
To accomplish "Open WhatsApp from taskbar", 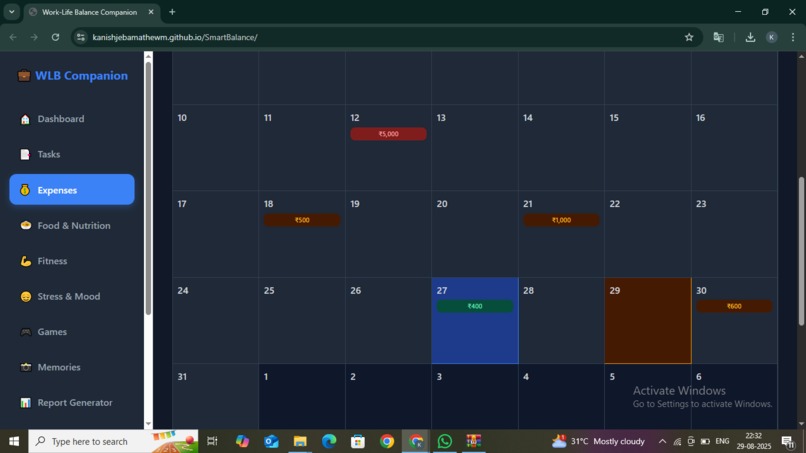I will pos(445,441).
